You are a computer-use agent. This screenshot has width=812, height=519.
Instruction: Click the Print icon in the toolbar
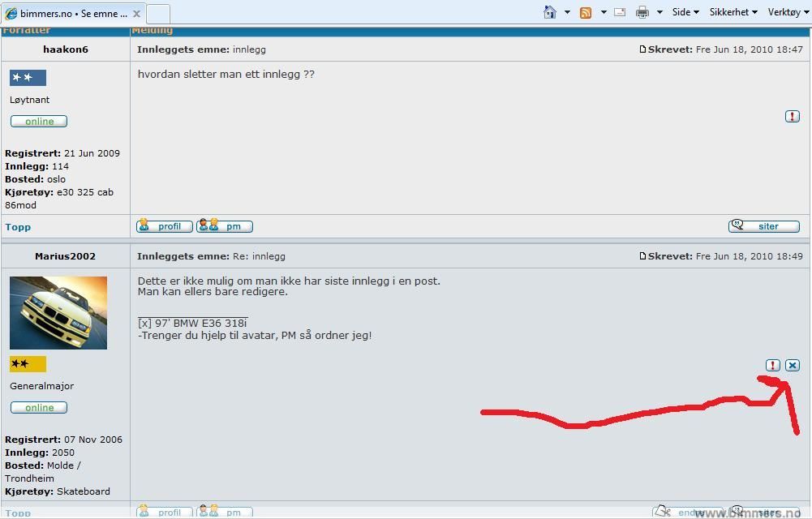click(642, 12)
